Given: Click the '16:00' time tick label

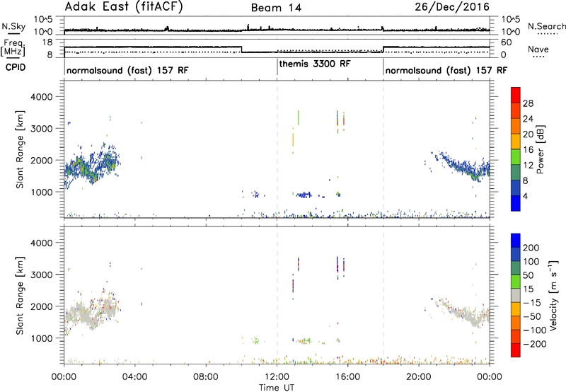Looking at the screenshot, I should click(347, 377).
